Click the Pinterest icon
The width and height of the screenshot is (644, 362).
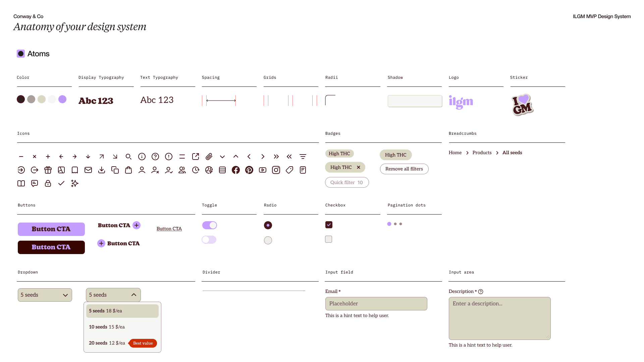(249, 170)
